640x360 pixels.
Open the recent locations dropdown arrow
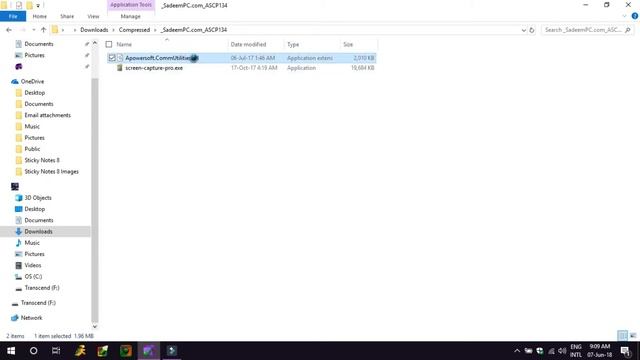[33, 30]
